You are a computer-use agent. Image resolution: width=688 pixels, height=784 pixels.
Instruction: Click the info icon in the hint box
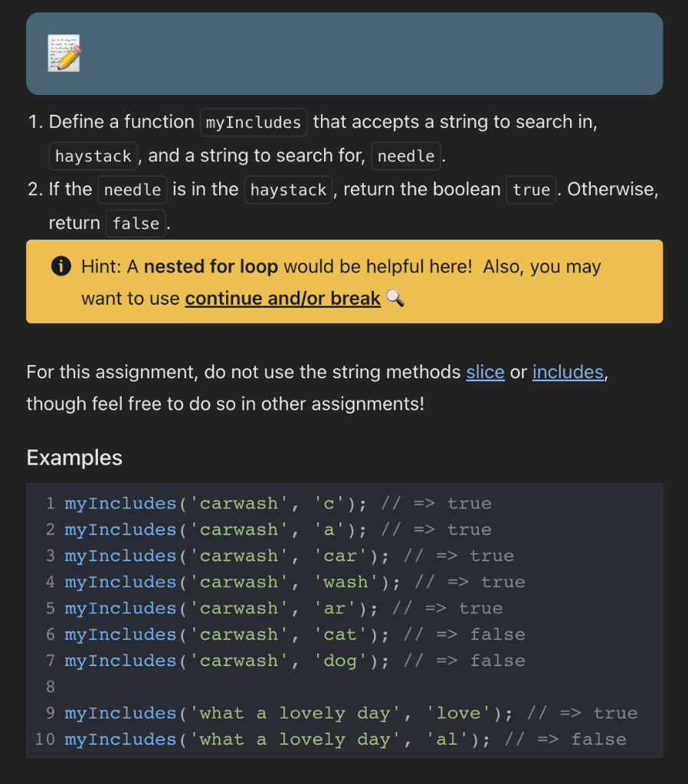coord(60,266)
